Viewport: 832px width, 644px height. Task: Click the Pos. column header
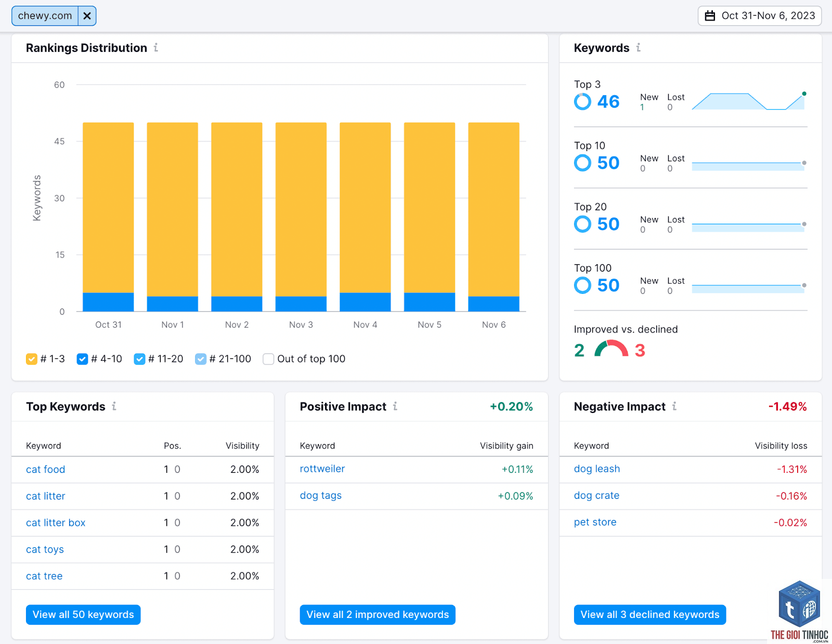click(x=173, y=446)
